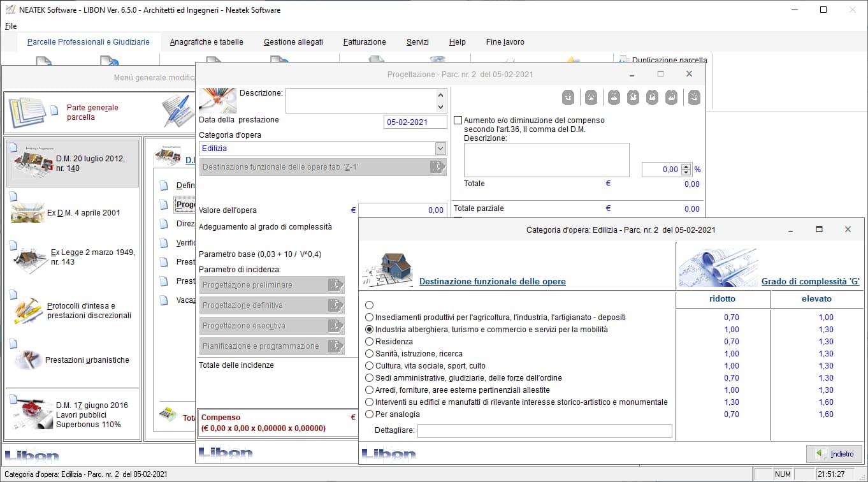
Task: Select Interventi su edifici e manufatti radio
Action: 369,402
